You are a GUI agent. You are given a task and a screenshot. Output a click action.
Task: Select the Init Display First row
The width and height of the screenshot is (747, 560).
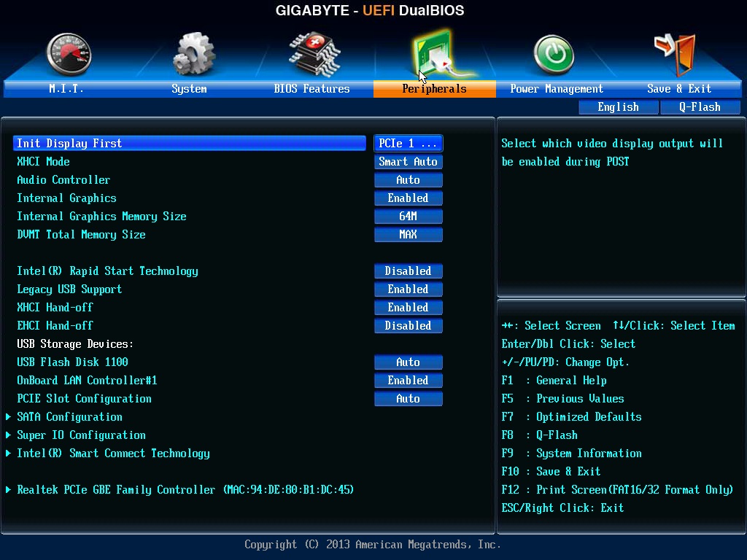pyautogui.click(x=190, y=144)
